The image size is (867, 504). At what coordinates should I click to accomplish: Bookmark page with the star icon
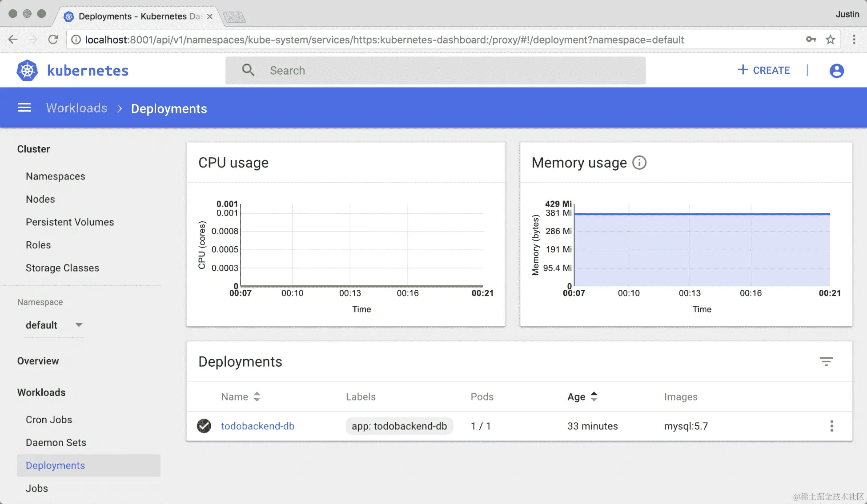[x=830, y=40]
